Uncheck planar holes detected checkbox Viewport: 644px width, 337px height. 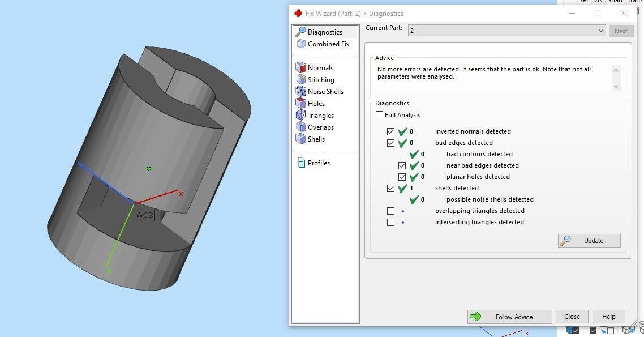pos(402,177)
